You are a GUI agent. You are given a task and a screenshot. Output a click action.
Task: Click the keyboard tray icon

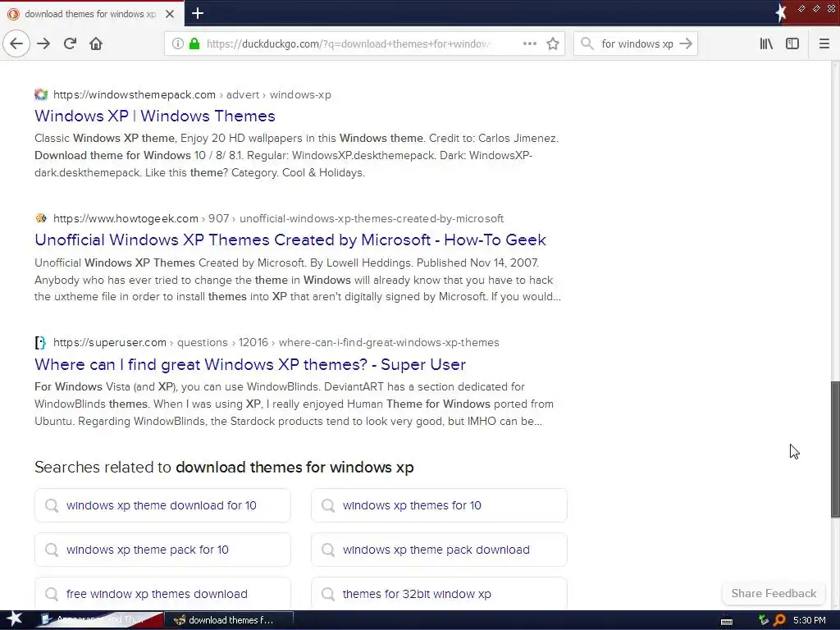(x=727, y=621)
